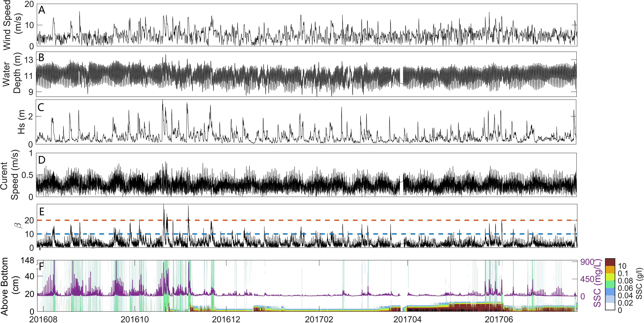Screen dimensions: 644x323
Task: Click the 201612 date tick label
Action: [x=226, y=319]
